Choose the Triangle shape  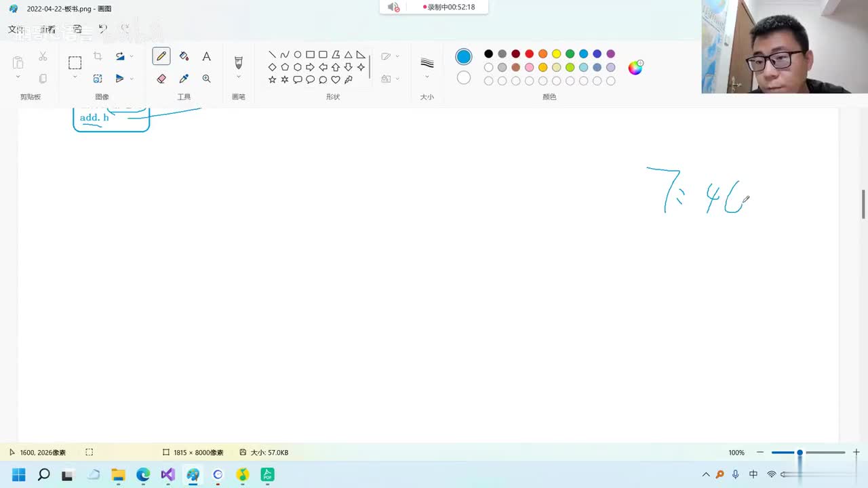point(348,55)
